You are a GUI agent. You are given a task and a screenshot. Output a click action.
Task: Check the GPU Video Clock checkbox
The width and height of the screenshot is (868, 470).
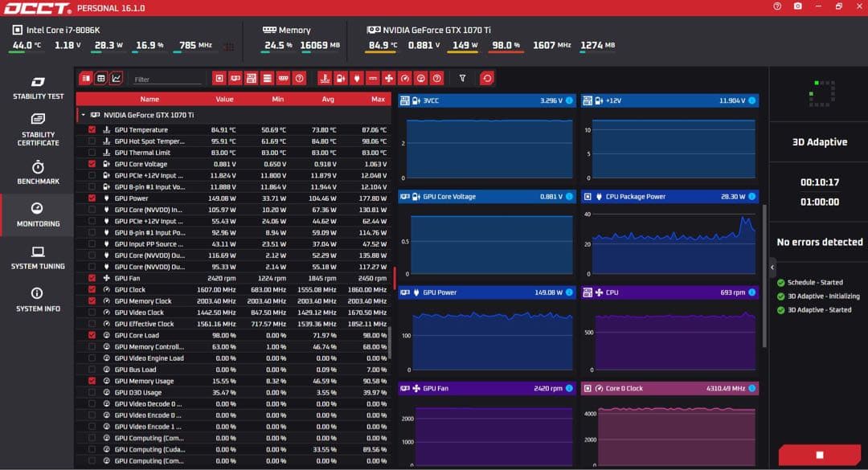click(92, 313)
